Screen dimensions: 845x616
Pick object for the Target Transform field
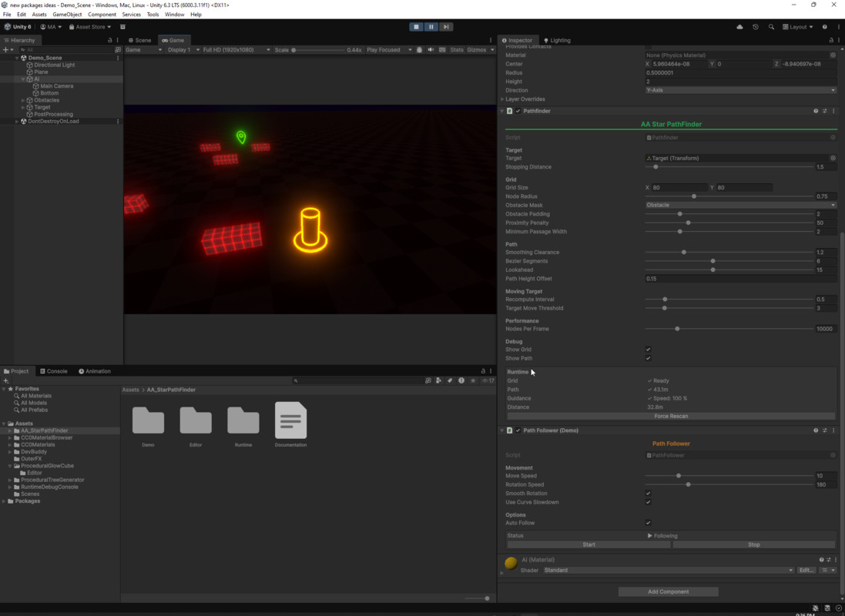click(833, 159)
